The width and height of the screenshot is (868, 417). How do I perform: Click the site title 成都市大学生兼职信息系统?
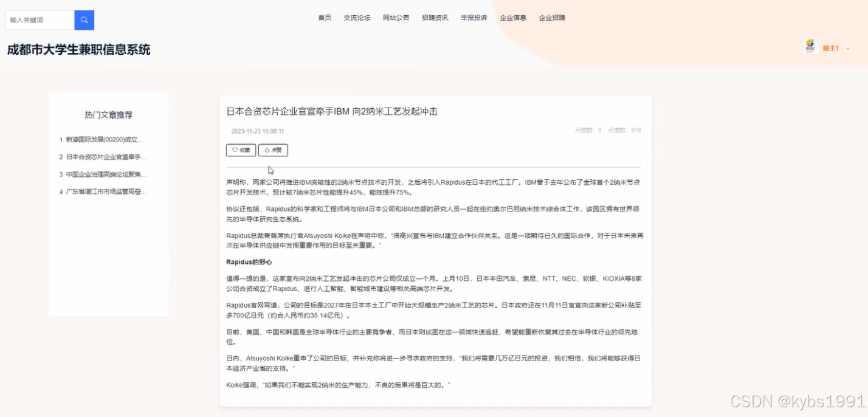79,50
